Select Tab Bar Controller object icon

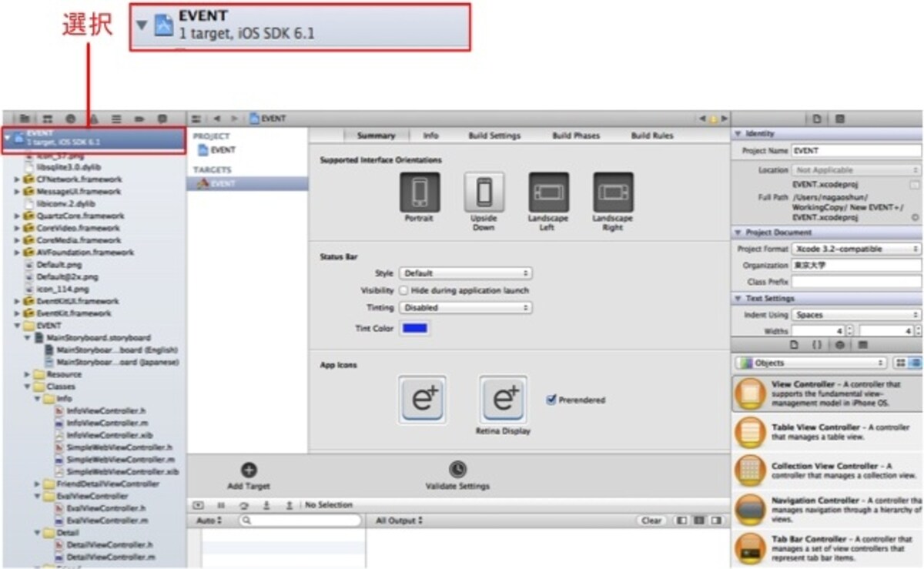coord(750,547)
